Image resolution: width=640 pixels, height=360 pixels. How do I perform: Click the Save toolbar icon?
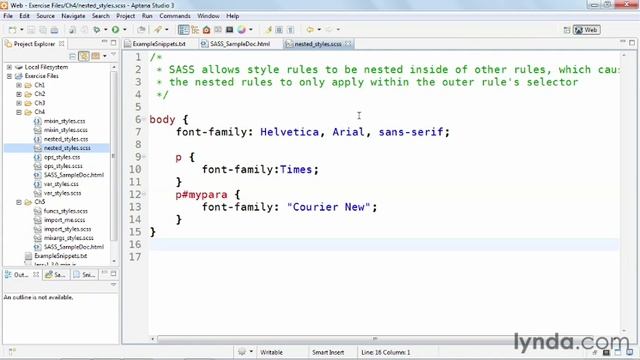pos(31,30)
